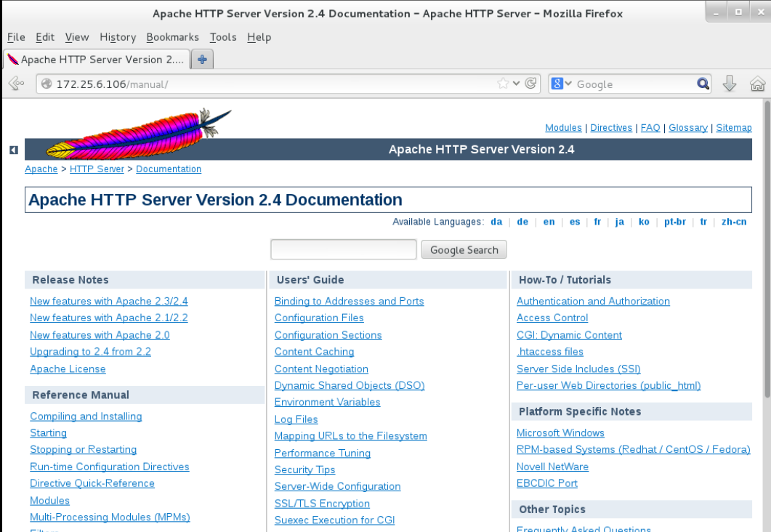Screen dimensions: 771x532
Task: Open Configuration Files link
Action: click(x=319, y=318)
